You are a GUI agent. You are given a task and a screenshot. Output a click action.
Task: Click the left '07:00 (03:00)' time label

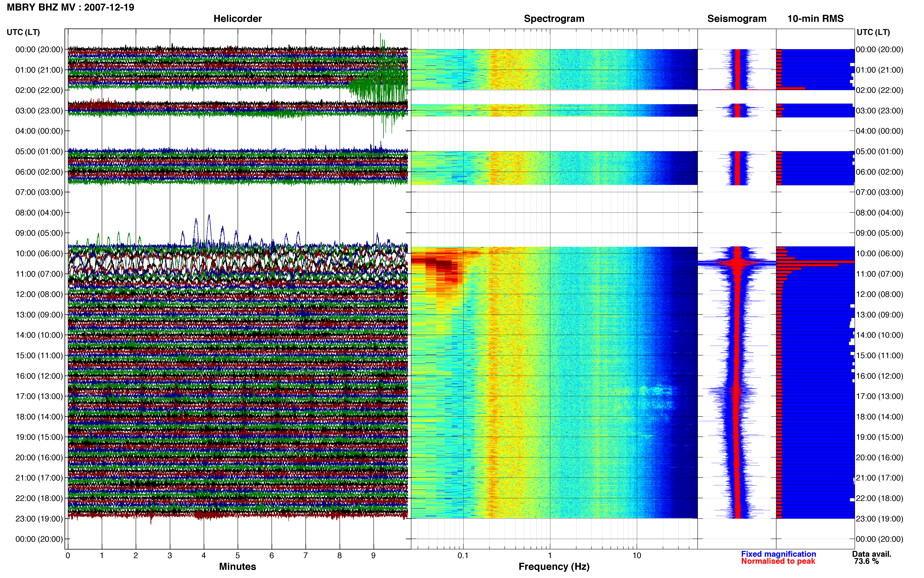(39, 192)
